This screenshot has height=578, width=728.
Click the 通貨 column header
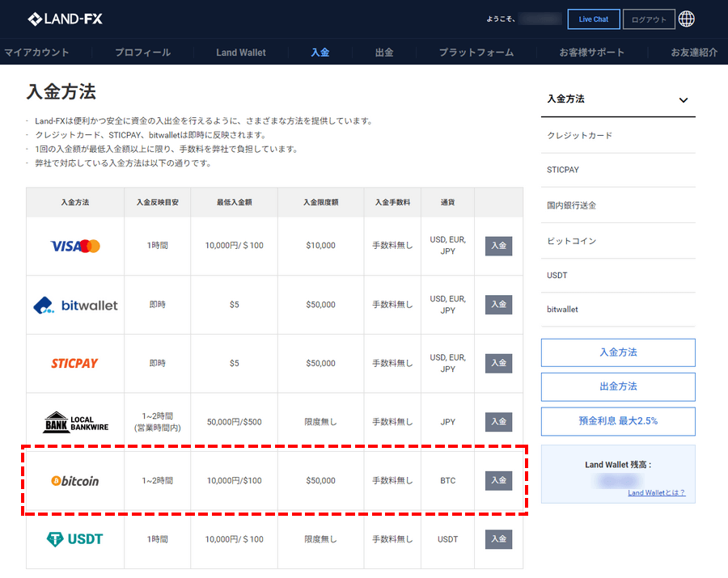pos(447,202)
